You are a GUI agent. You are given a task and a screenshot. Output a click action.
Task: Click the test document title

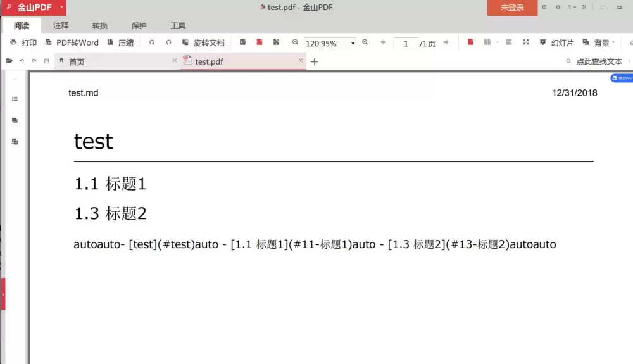(94, 142)
